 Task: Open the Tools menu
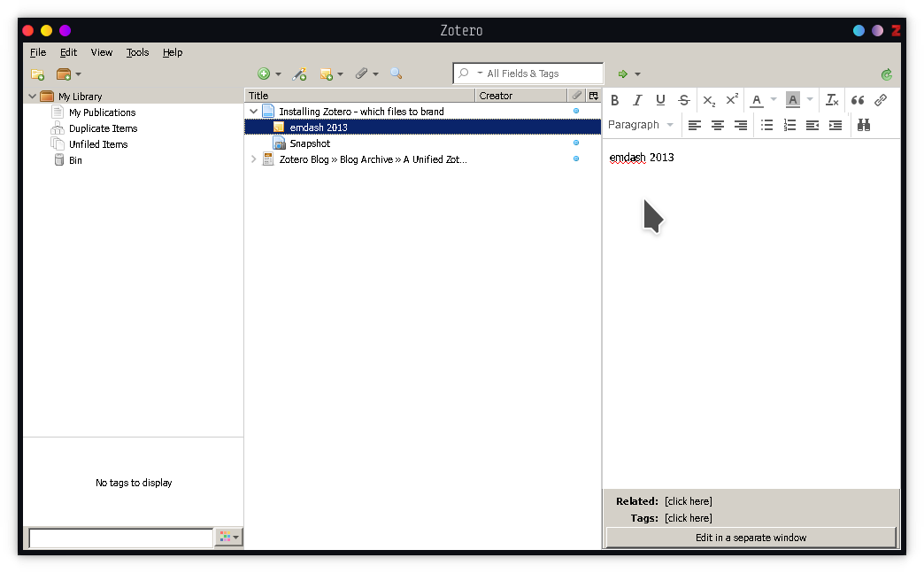click(137, 52)
